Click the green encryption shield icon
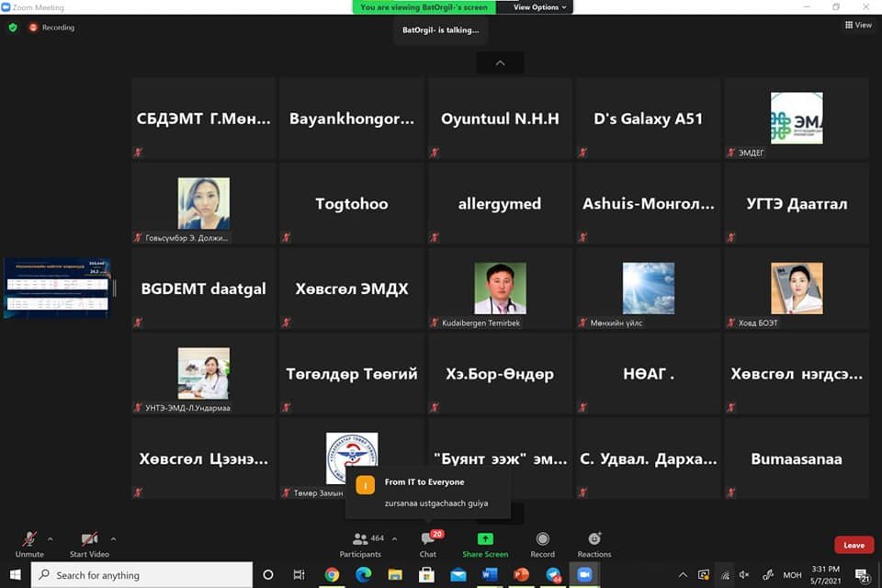The image size is (882, 588). point(13,28)
